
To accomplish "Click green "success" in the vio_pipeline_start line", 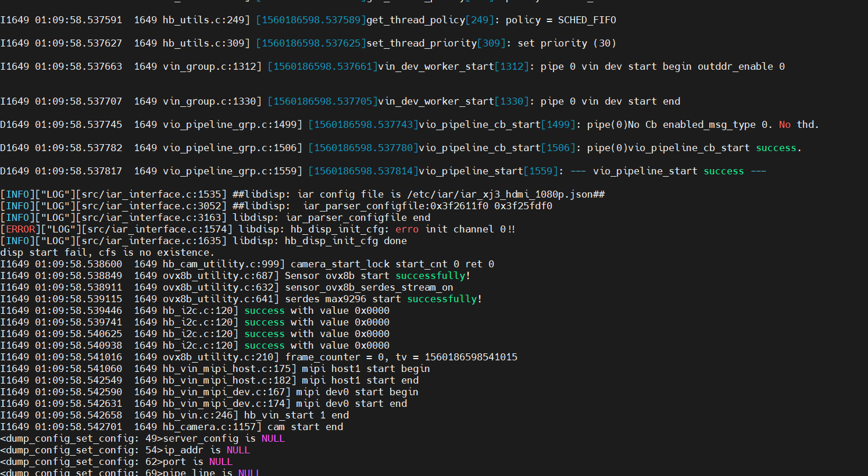I will (x=723, y=171).
